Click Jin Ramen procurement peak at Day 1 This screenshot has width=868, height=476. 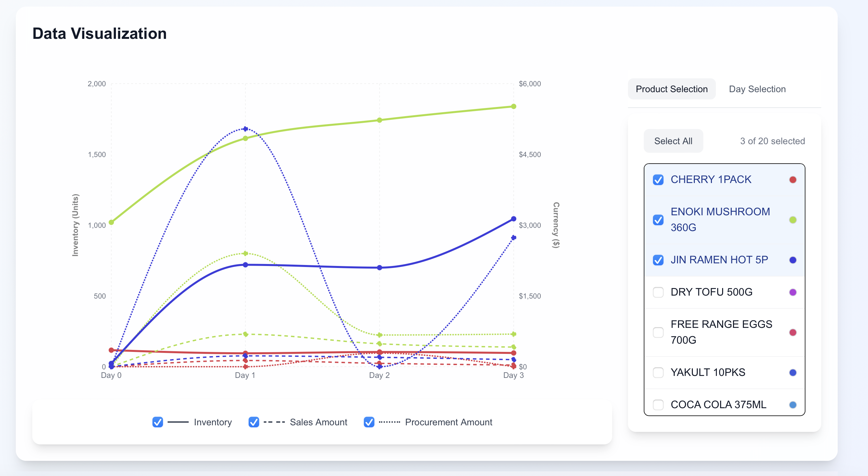pyautogui.click(x=245, y=129)
